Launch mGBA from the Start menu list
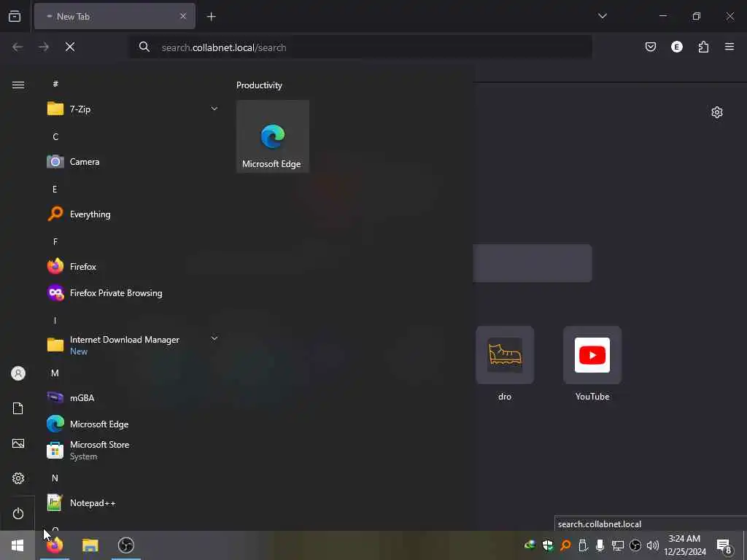This screenshot has width=747, height=560. pos(133,397)
